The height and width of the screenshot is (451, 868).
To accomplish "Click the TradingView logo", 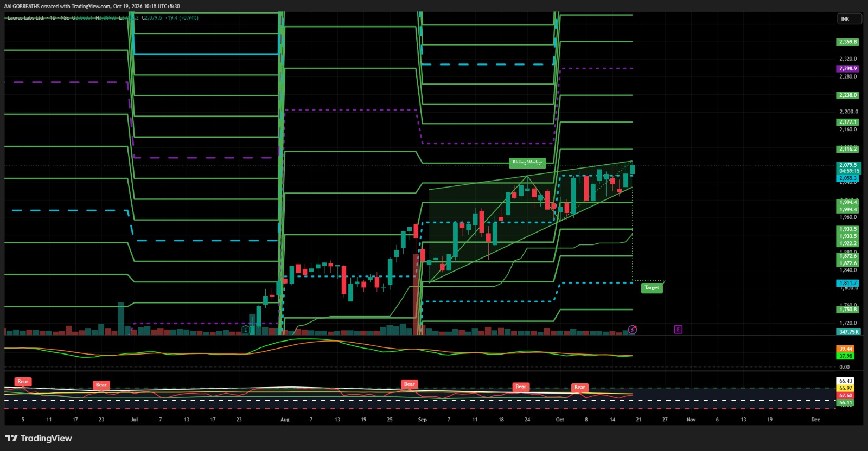I will 39,438.
